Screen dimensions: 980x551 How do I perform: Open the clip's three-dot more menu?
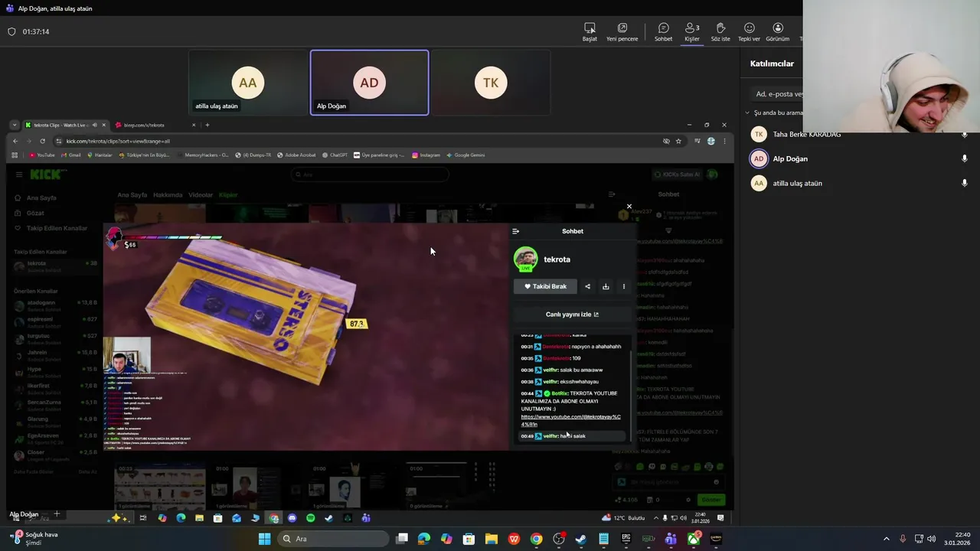[x=624, y=286]
